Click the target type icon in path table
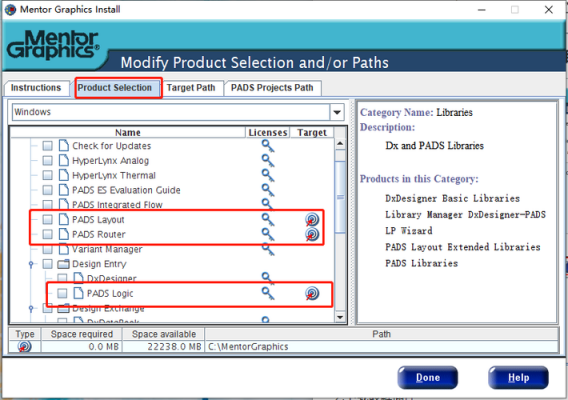The image size is (568, 400). click(24, 346)
